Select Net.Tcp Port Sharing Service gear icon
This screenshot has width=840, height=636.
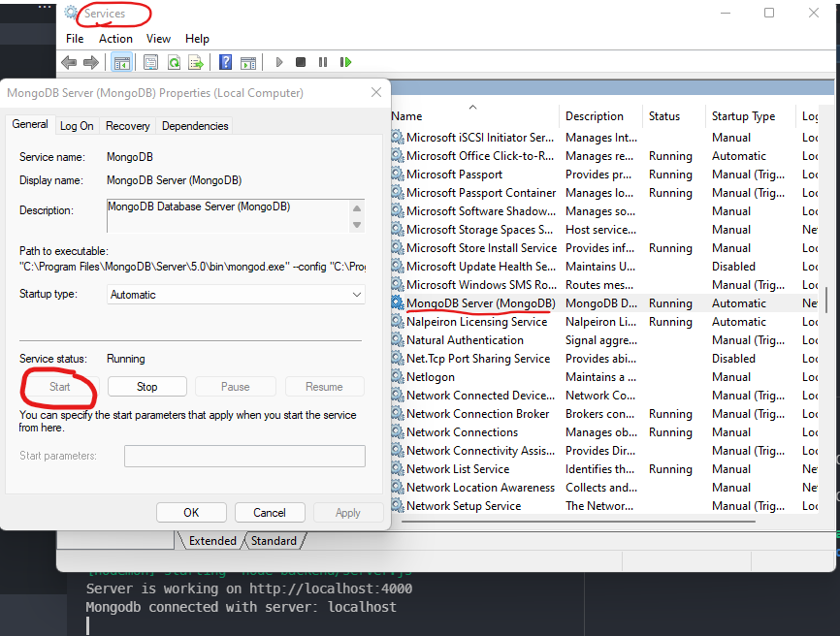tap(397, 358)
